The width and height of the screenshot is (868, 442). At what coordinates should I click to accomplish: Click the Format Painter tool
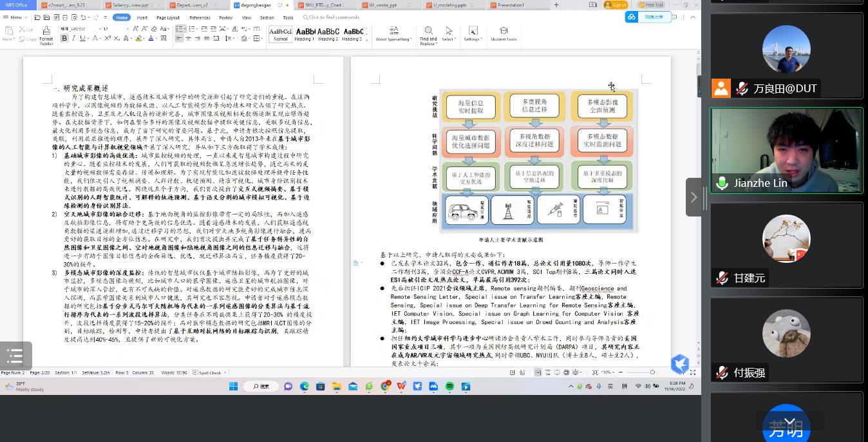[46, 34]
